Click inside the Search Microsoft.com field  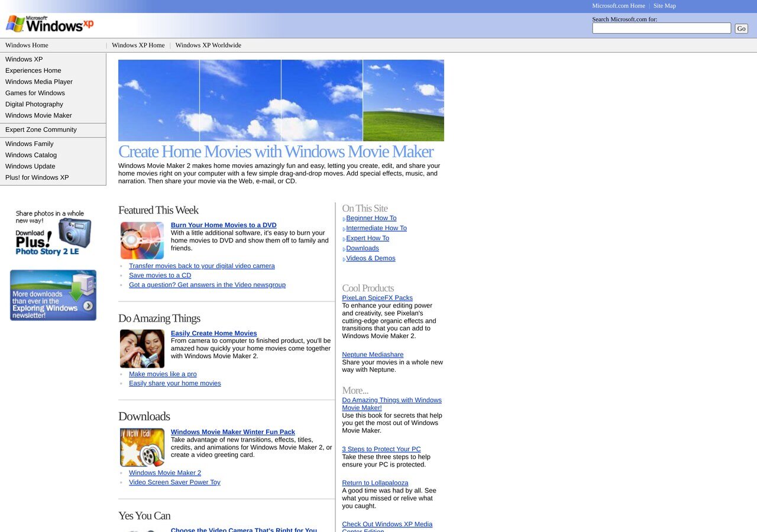(x=661, y=28)
